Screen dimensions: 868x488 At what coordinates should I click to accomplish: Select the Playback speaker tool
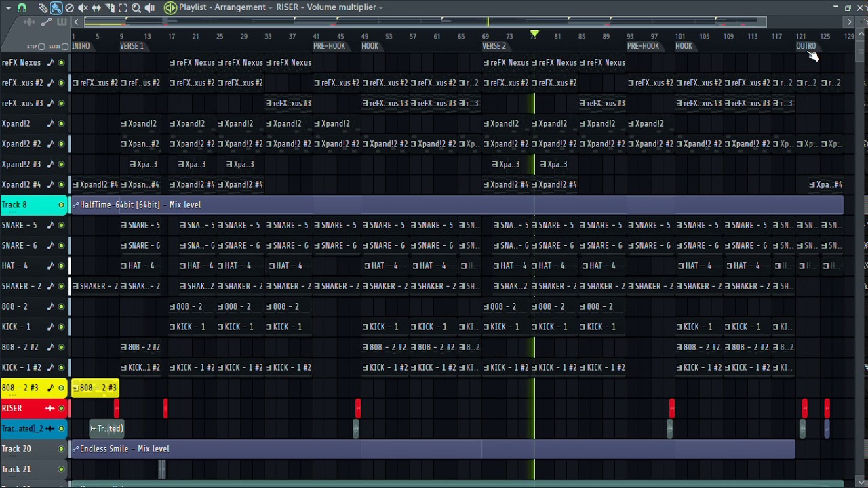(150, 7)
